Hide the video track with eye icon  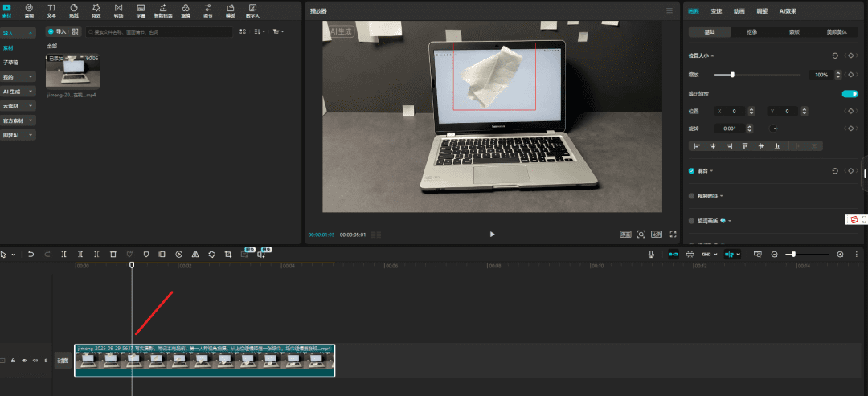click(x=24, y=361)
